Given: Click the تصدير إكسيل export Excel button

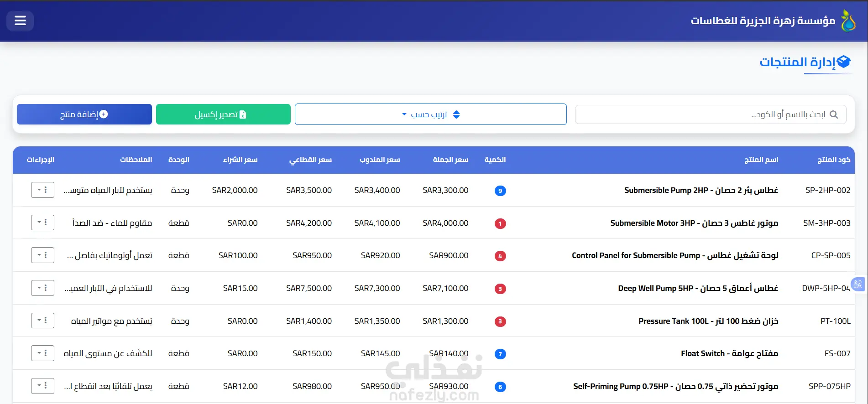Looking at the screenshot, I should 223,114.
